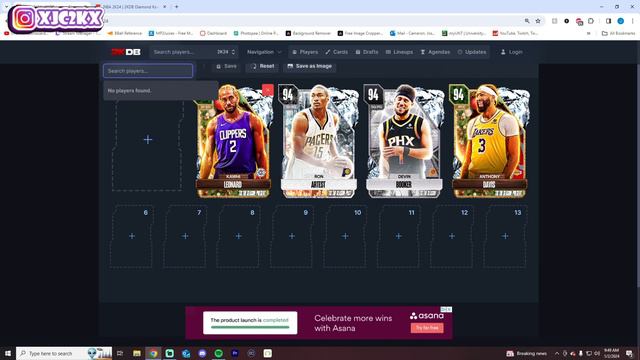Open Chrome three-dot menu

(x=633, y=21)
